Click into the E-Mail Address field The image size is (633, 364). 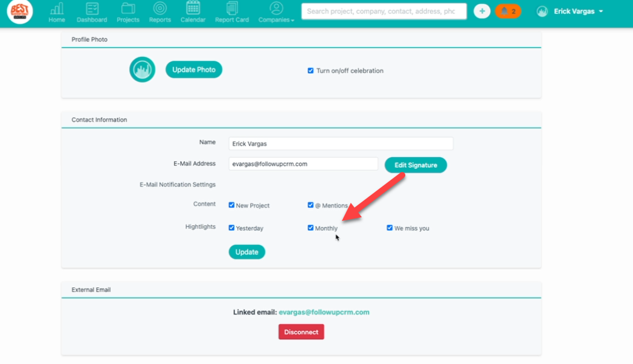click(x=303, y=164)
